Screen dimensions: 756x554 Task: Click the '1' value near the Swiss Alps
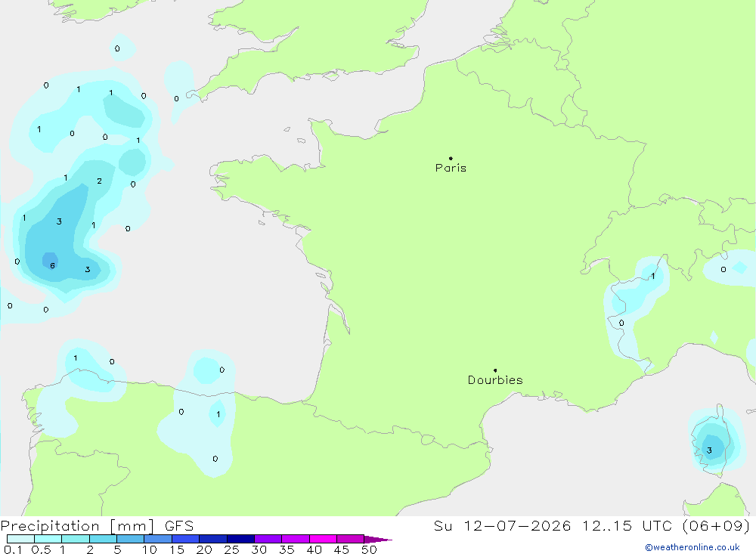tap(653, 277)
